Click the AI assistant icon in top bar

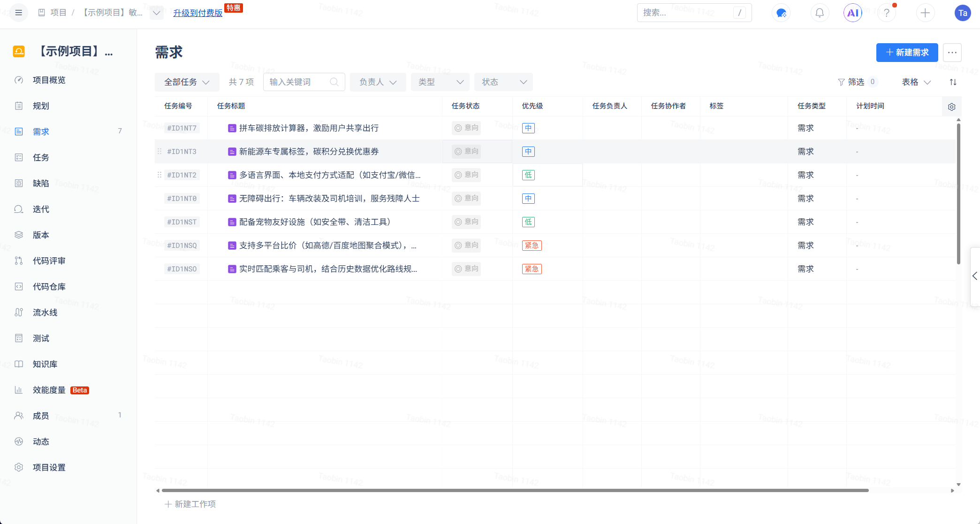(853, 13)
